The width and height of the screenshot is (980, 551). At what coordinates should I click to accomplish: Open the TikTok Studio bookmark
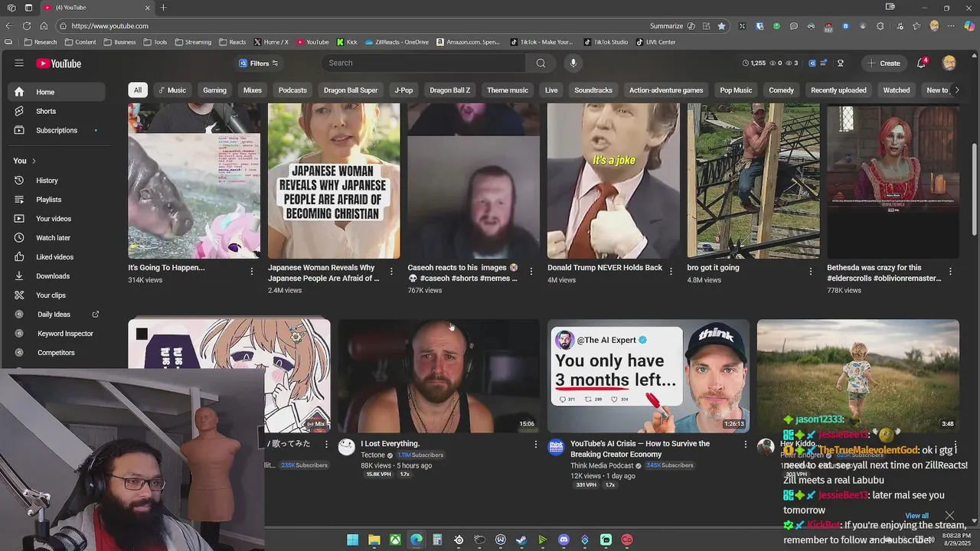coord(606,42)
